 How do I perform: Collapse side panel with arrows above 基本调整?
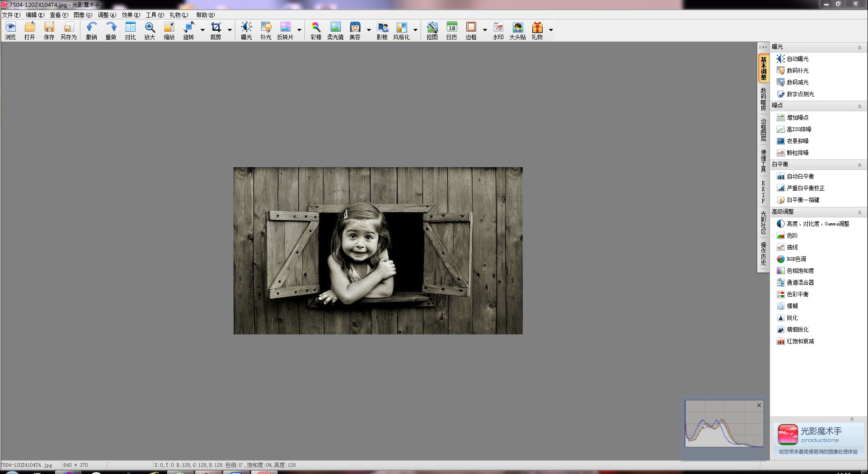[763, 47]
